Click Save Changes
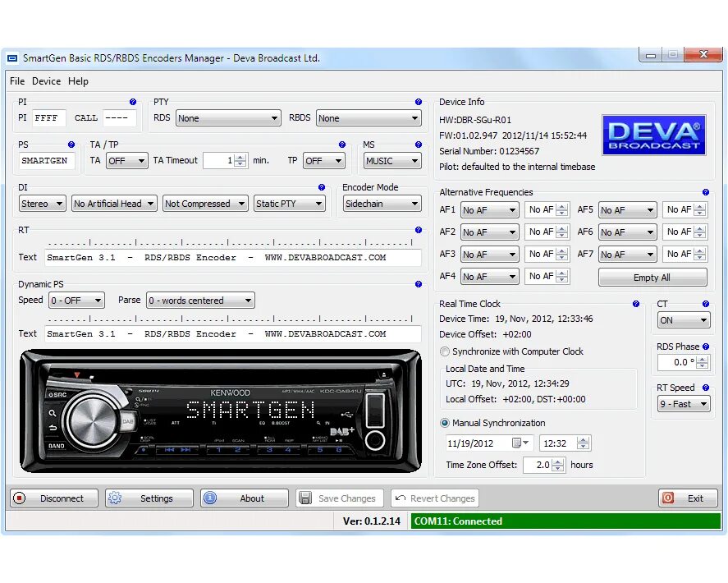This screenshot has width=728, height=583. click(340, 498)
